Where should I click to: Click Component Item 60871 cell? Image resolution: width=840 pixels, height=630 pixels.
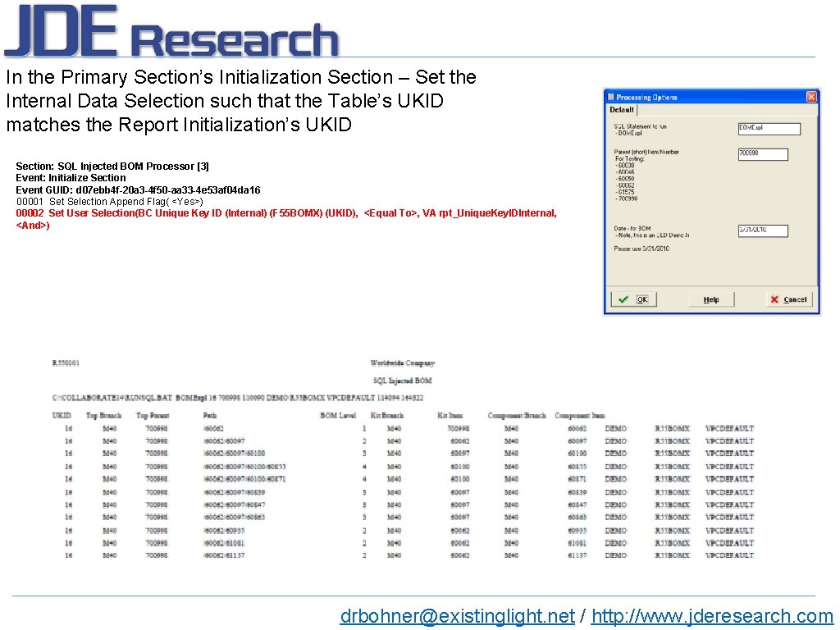click(x=577, y=479)
